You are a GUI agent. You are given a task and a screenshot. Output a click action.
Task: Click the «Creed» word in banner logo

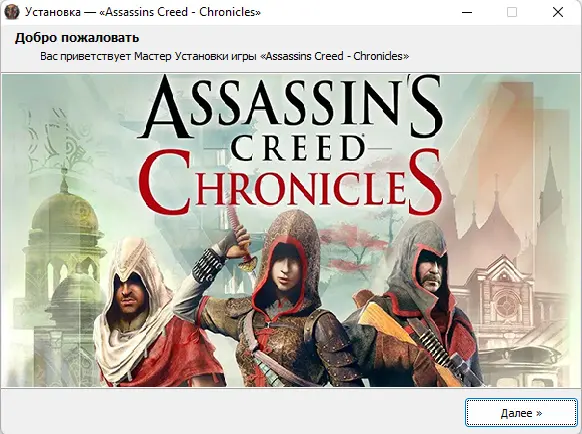(x=297, y=148)
